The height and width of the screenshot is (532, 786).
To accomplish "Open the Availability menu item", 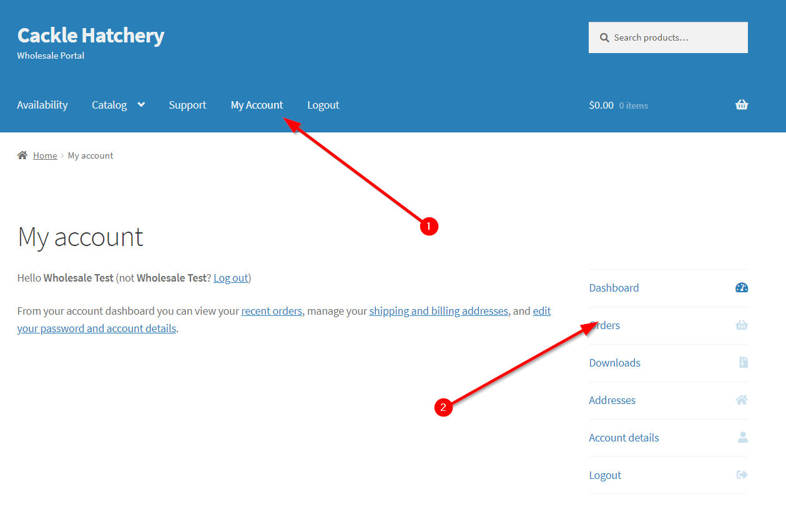I will [x=42, y=105].
